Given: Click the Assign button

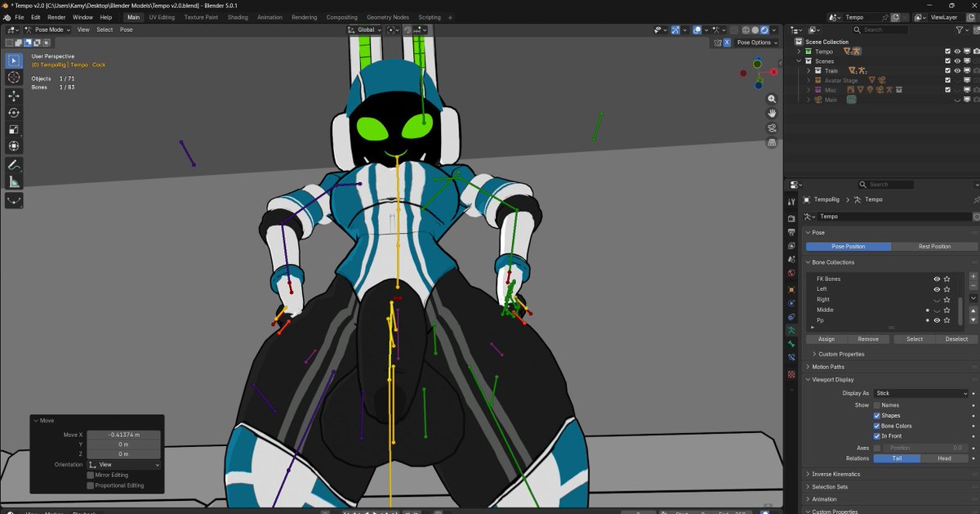Looking at the screenshot, I should 826,339.
